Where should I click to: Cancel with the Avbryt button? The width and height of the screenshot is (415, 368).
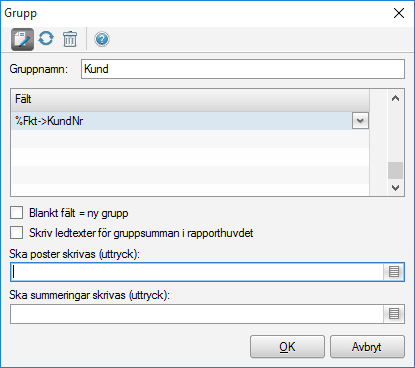(x=367, y=347)
